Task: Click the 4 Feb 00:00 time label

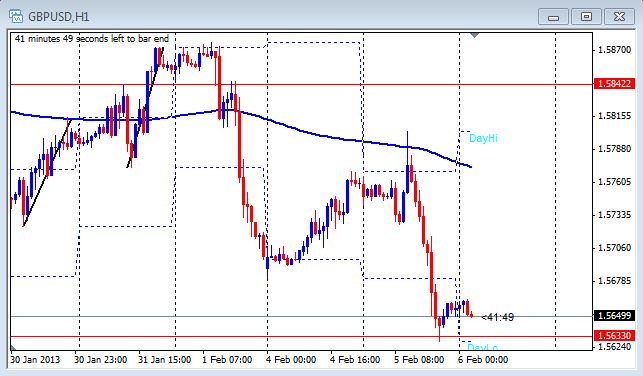Action: [291, 360]
